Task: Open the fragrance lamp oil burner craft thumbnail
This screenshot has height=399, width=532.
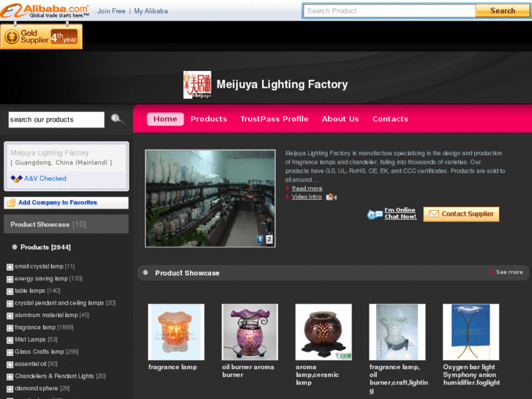Action: point(397,332)
